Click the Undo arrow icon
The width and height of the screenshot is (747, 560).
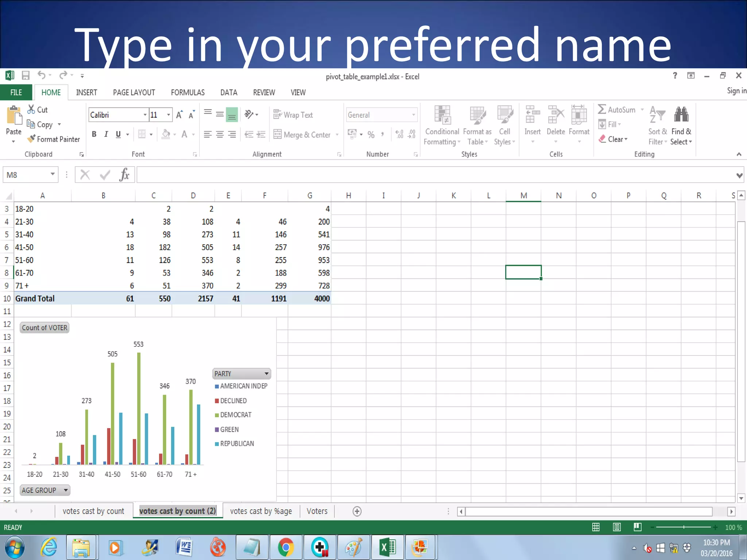pyautogui.click(x=42, y=75)
